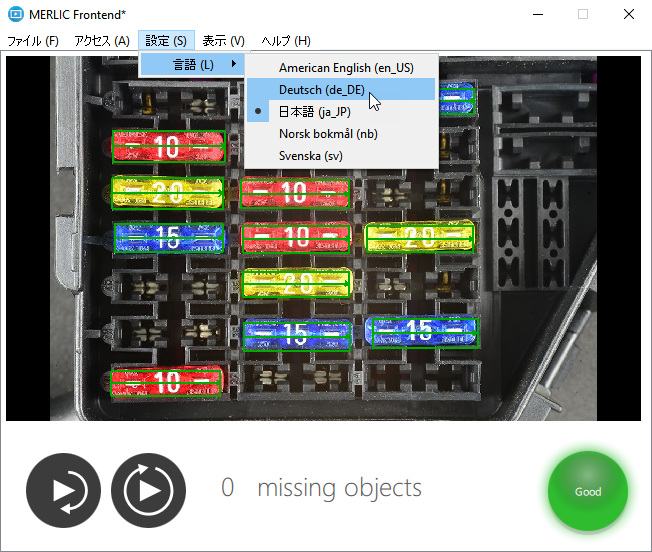This screenshot has width=652, height=552.
Task: Maximize the MERLIC Frontend window
Action: pos(583,14)
